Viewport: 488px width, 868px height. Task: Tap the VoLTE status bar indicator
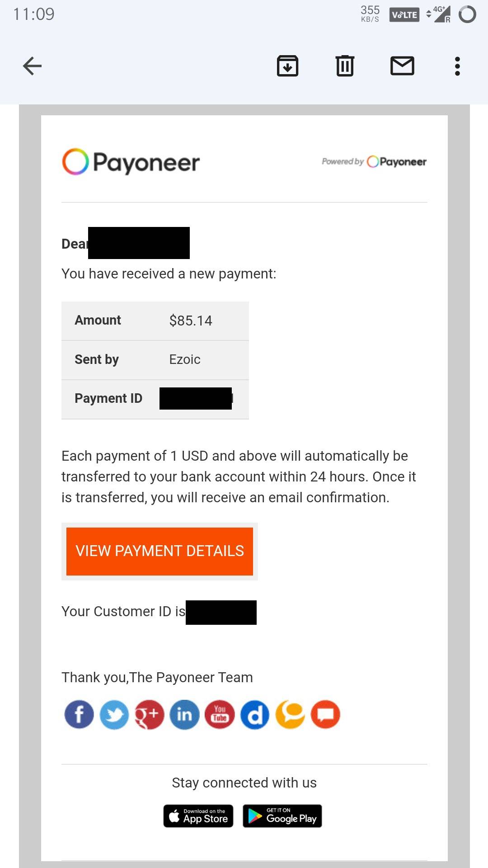coord(404,14)
